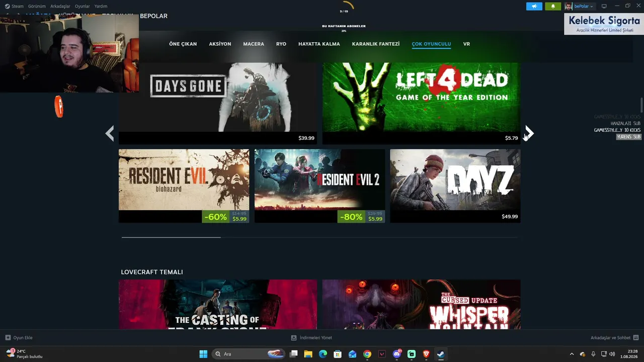Image resolution: width=644 pixels, height=362 pixels.
Task: Open the Yardım menu
Action: tap(101, 6)
